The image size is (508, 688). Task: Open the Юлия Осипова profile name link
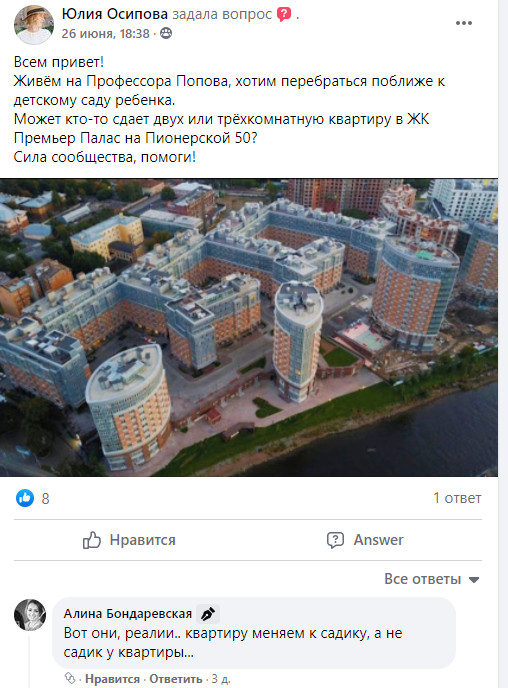(x=114, y=14)
